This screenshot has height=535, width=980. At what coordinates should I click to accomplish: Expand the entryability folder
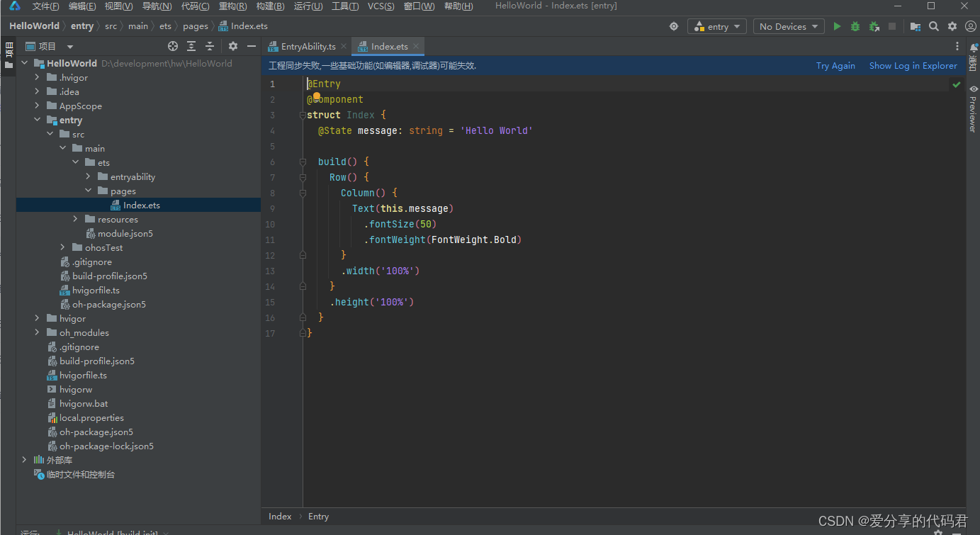[x=89, y=176]
